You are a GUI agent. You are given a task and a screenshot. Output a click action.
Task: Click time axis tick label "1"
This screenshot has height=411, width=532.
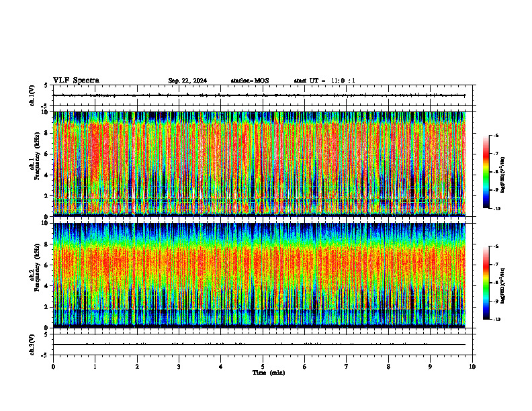(x=95, y=367)
